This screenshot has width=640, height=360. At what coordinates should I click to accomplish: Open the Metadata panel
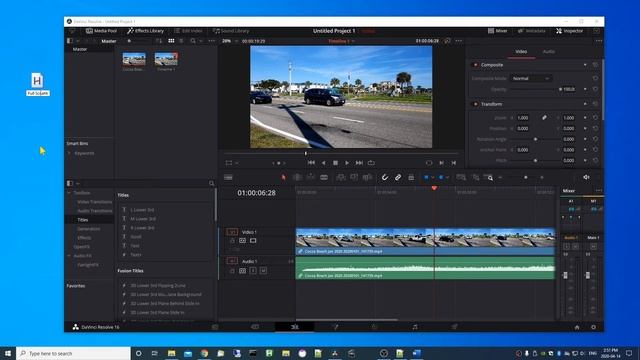point(531,31)
